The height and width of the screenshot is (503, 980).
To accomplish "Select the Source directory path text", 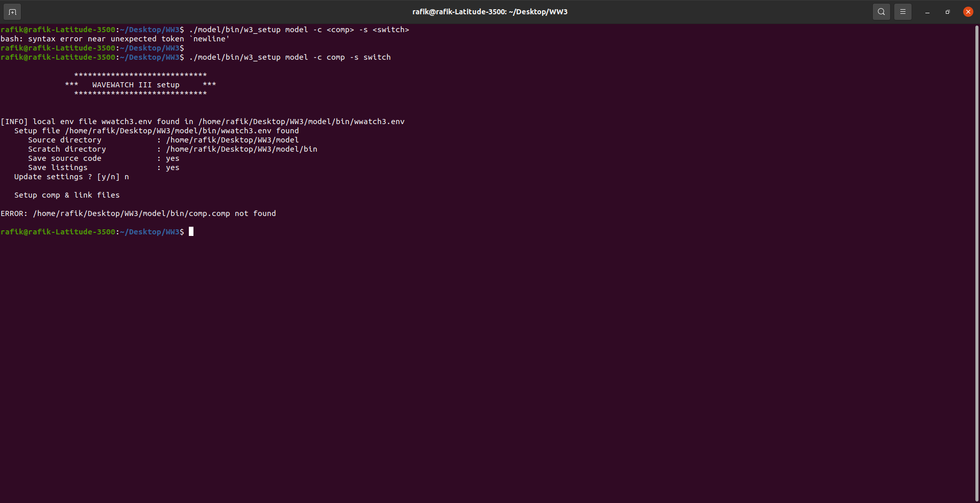I will (x=232, y=140).
